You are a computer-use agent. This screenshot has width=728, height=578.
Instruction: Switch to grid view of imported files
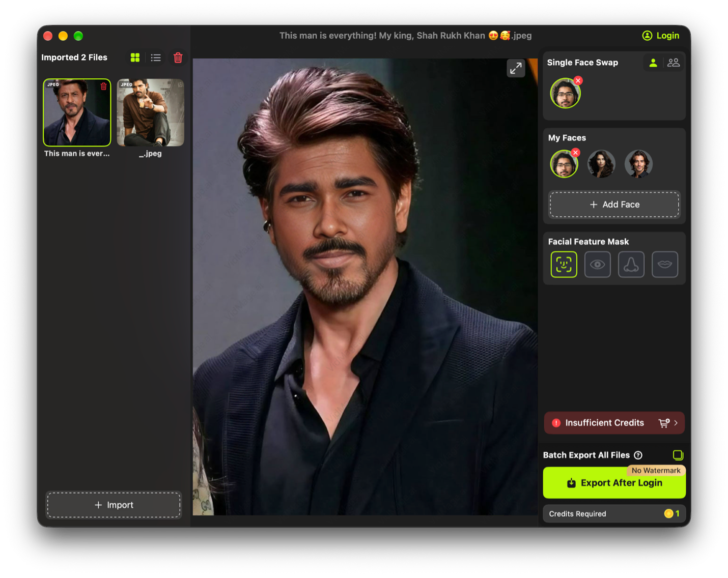click(x=135, y=57)
